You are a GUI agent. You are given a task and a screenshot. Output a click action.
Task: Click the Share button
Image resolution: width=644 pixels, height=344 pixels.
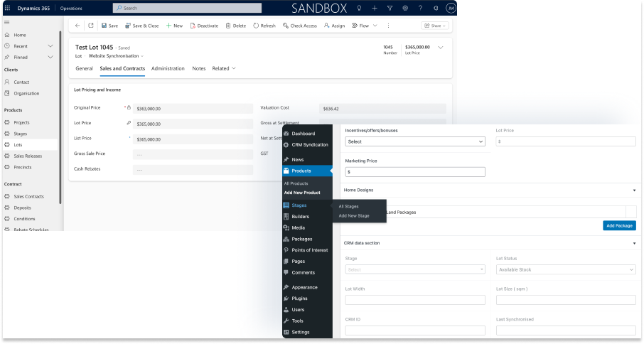coord(435,26)
